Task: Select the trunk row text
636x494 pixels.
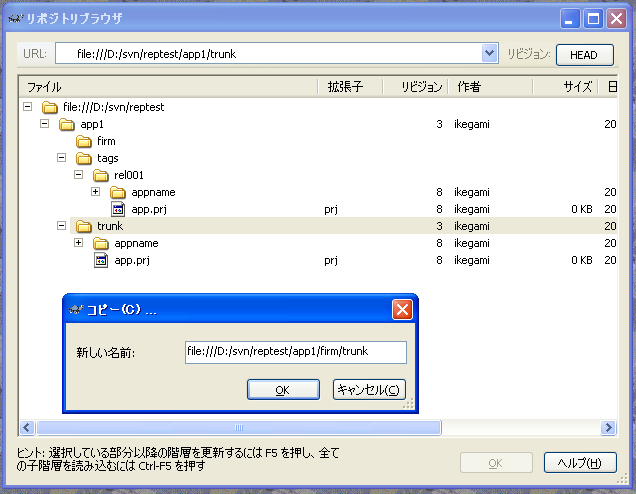Action: (x=110, y=226)
